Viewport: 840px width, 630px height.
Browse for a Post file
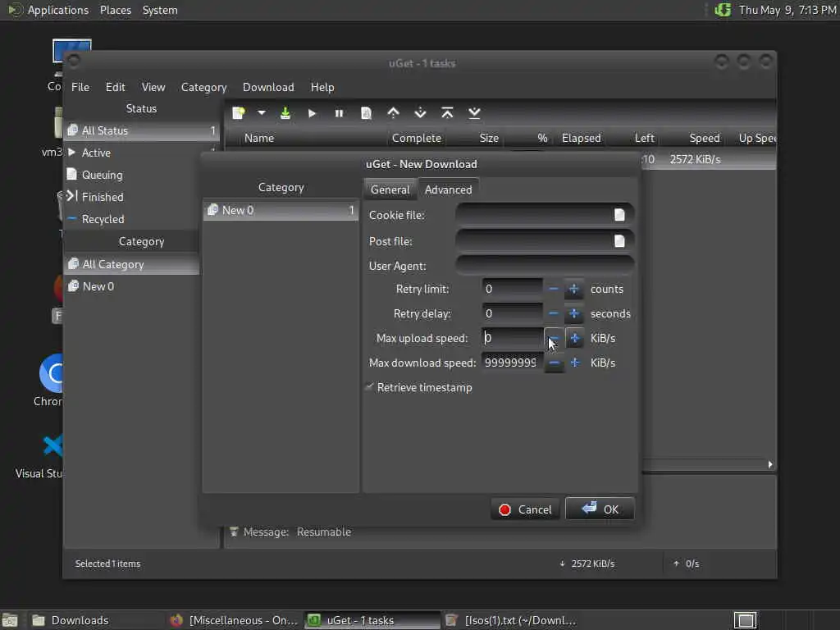[x=619, y=241]
